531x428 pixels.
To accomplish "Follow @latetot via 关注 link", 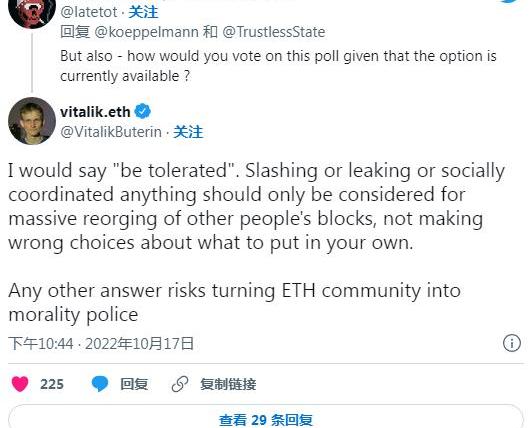I will coord(143,12).
